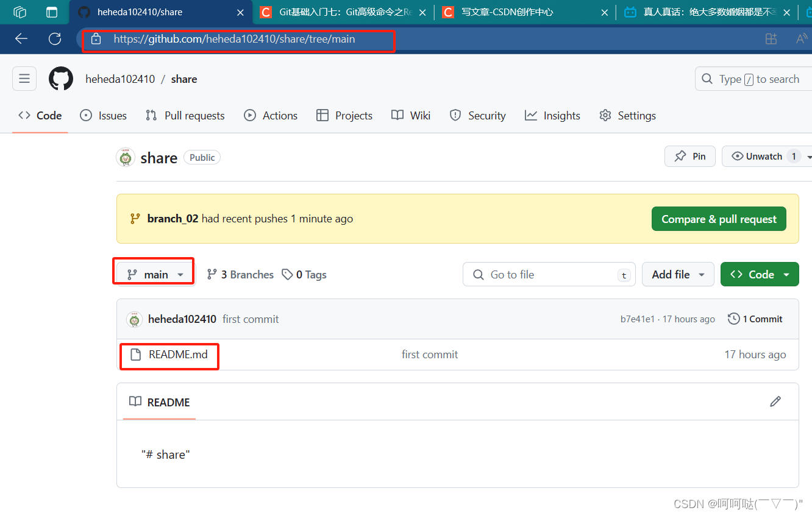Open the main branch selector dropdown

155,275
